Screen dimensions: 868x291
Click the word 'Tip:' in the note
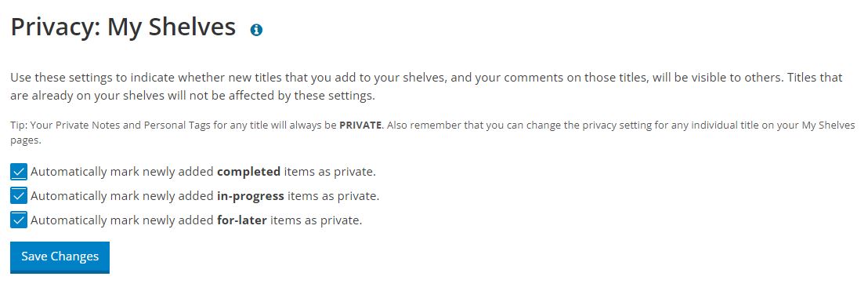18,125
